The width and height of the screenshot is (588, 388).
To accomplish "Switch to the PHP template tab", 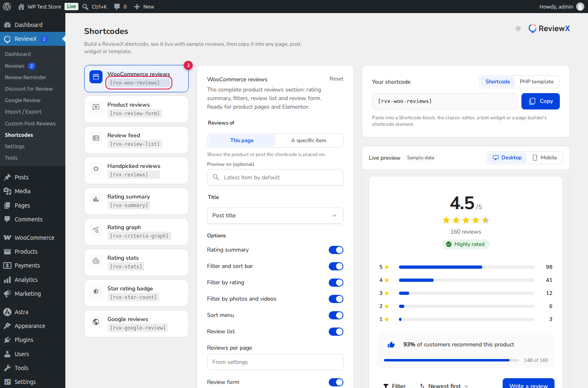I will point(537,82).
